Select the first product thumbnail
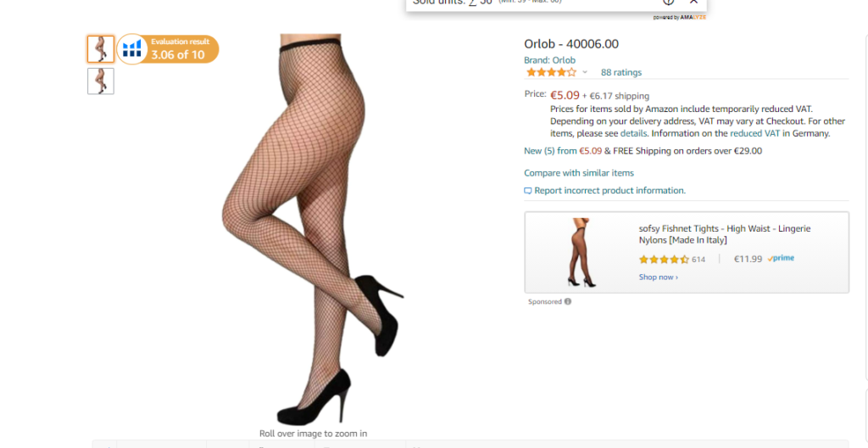This screenshot has height=448, width=868. [101, 49]
